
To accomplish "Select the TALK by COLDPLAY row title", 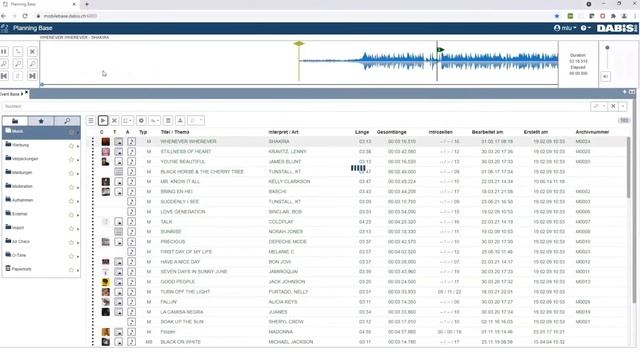I will click(x=166, y=222).
